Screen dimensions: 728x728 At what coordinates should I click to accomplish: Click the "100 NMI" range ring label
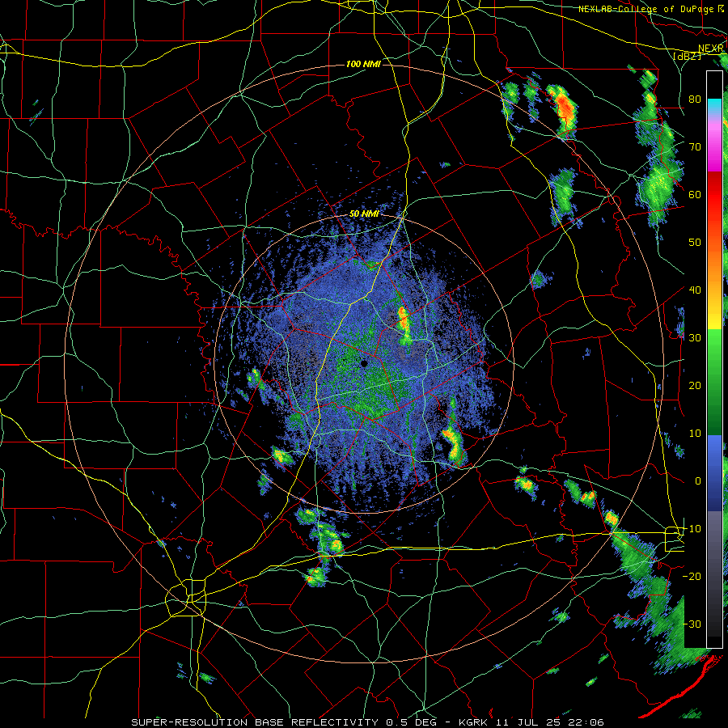click(x=363, y=64)
